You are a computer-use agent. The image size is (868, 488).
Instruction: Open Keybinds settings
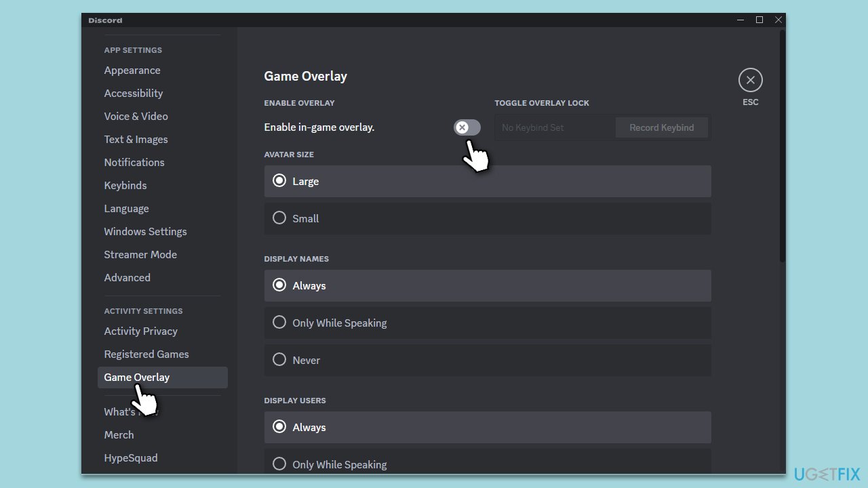click(x=125, y=186)
